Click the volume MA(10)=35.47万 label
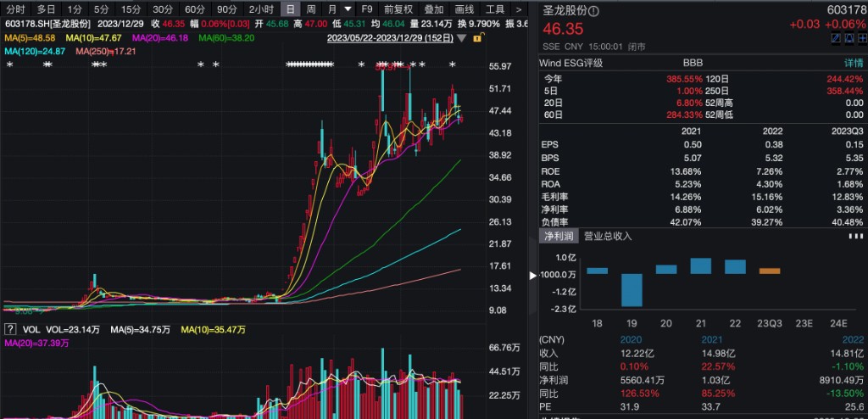The height and width of the screenshot is (419, 868). pyautogui.click(x=213, y=330)
